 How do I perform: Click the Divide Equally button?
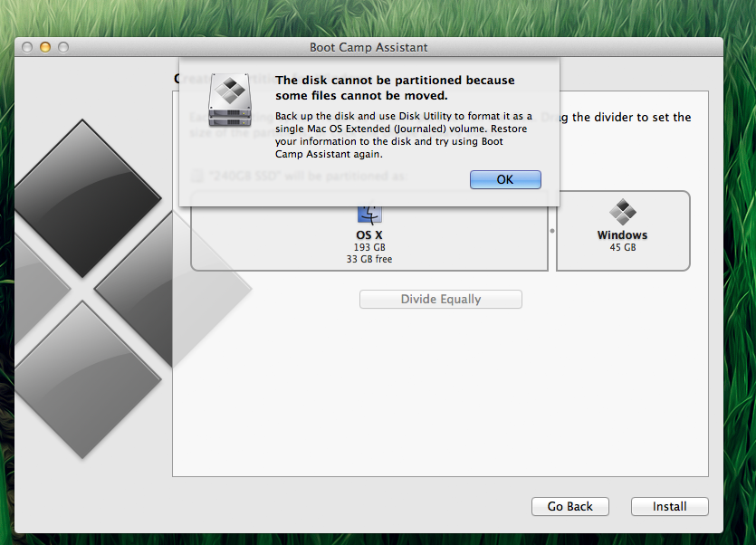pyautogui.click(x=441, y=299)
